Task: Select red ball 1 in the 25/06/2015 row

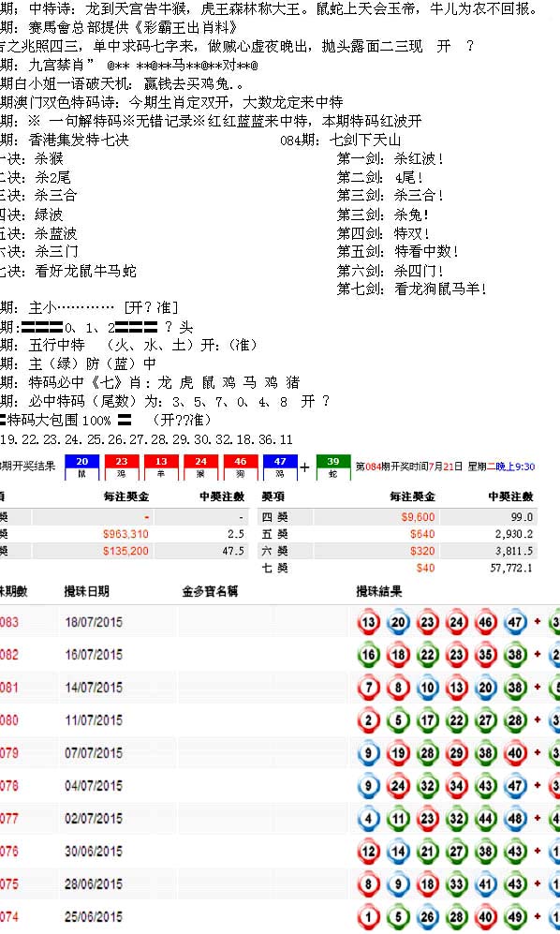Action: [x=369, y=917]
